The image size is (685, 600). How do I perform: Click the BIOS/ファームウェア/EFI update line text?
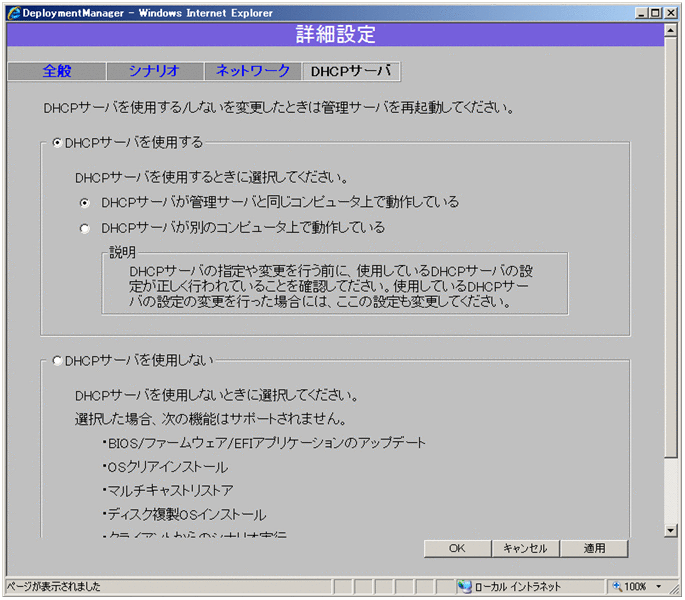point(264,443)
